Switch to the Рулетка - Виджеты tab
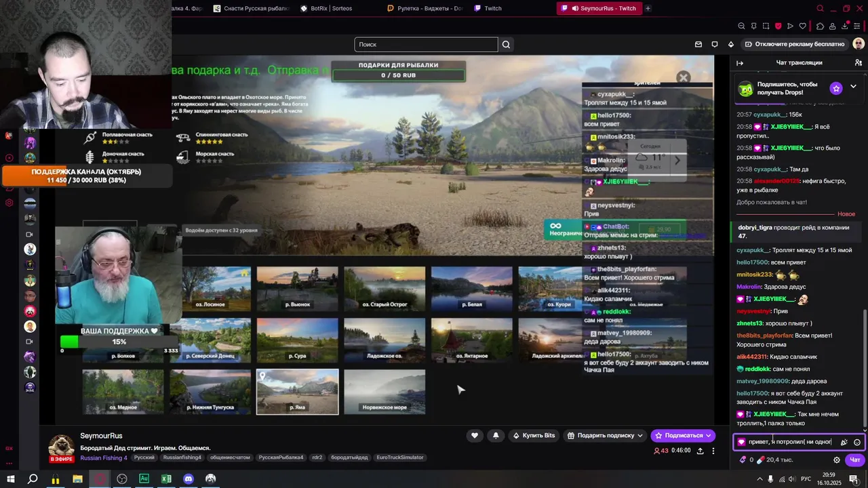 tap(425, 8)
